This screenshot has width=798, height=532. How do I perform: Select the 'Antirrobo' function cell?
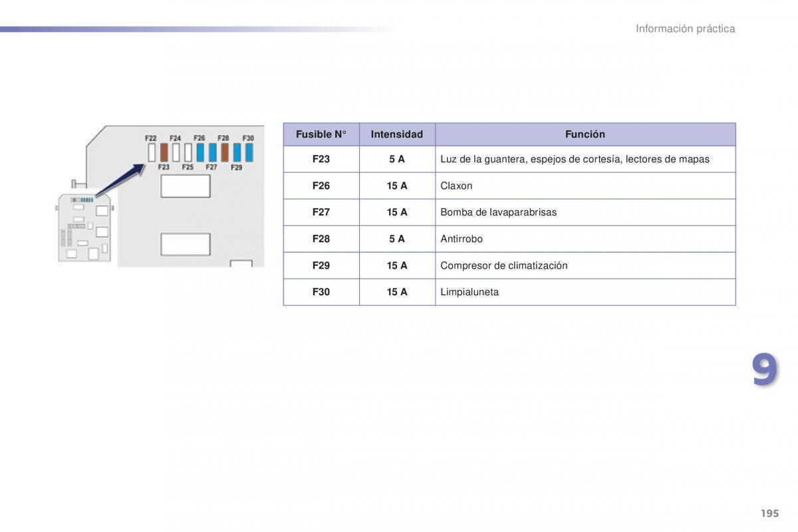[585, 239]
